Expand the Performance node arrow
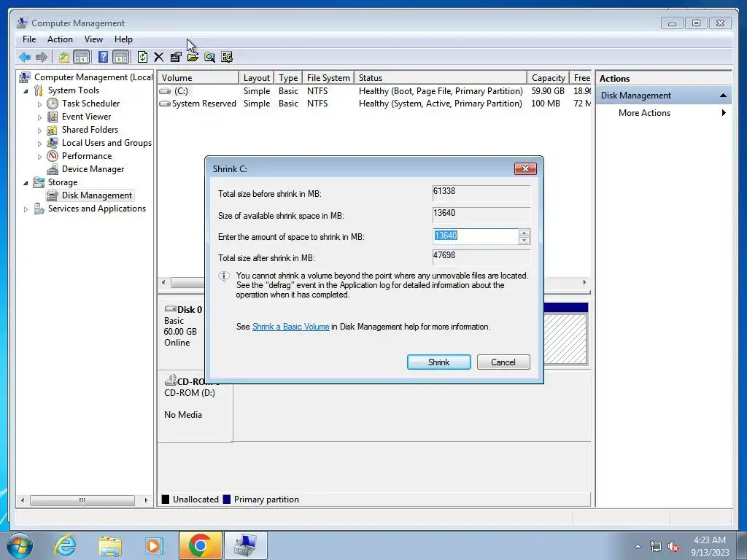 (x=39, y=156)
